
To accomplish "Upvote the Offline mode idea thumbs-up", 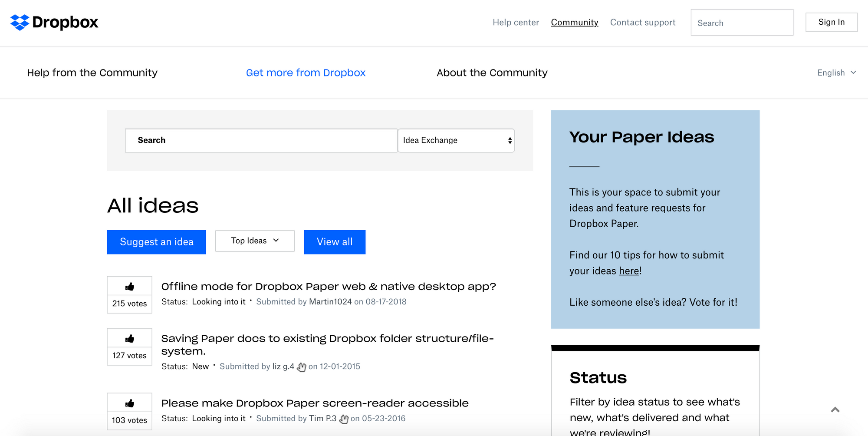I will tap(129, 286).
